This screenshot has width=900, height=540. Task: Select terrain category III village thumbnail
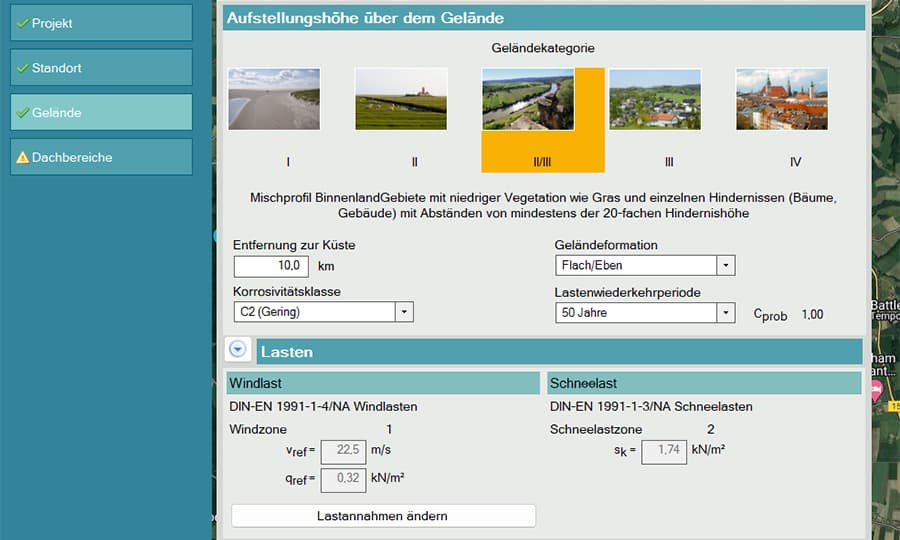655,99
